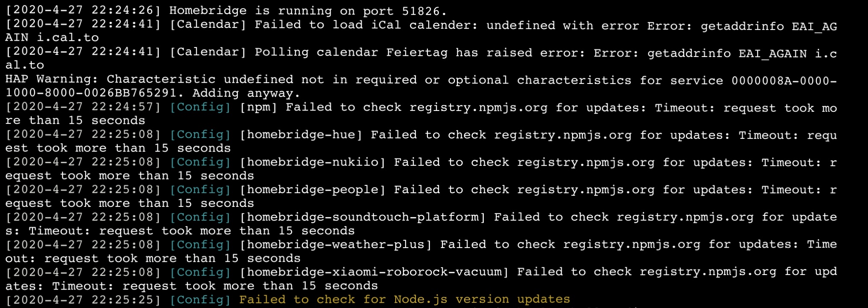Click the yellow Node.js version updates message
The width and height of the screenshot is (868, 308).
coord(404,299)
